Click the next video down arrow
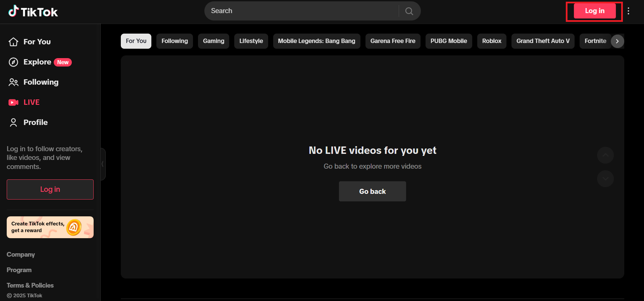This screenshot has width=644, height=301. pyautogui.click(x=605, y=179)
